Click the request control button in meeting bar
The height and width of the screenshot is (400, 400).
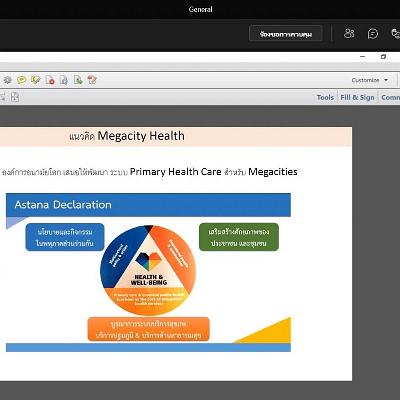coord(286,34)
